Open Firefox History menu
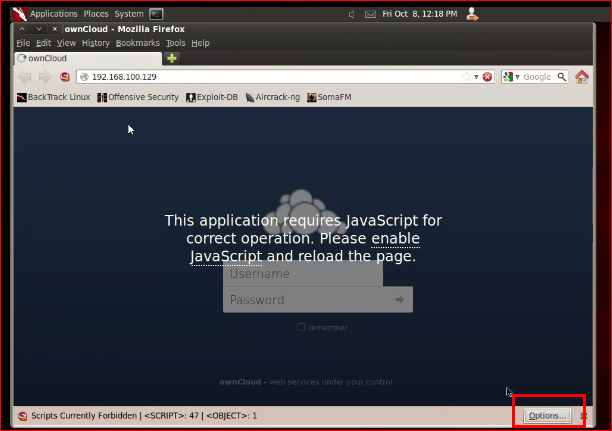This screenshot has width=612, height=431. click(x=96, y=43)
